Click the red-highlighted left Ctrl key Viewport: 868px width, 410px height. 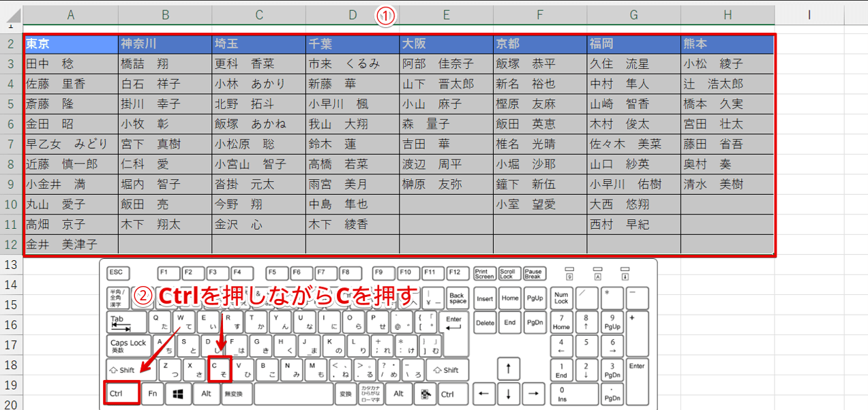(x=123, y=394)
